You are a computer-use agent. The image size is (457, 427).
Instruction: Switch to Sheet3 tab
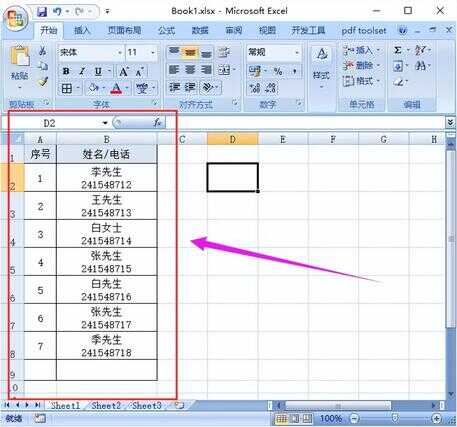click(147, 406)
